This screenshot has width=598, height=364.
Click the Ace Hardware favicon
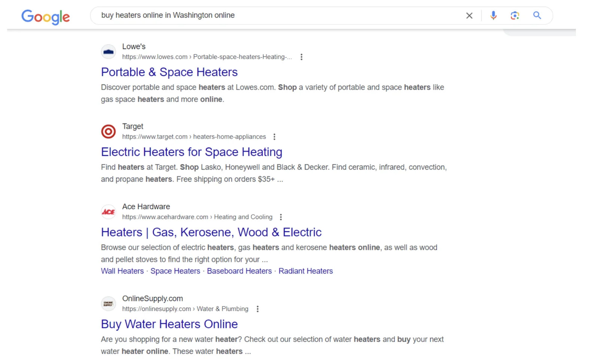109,212
